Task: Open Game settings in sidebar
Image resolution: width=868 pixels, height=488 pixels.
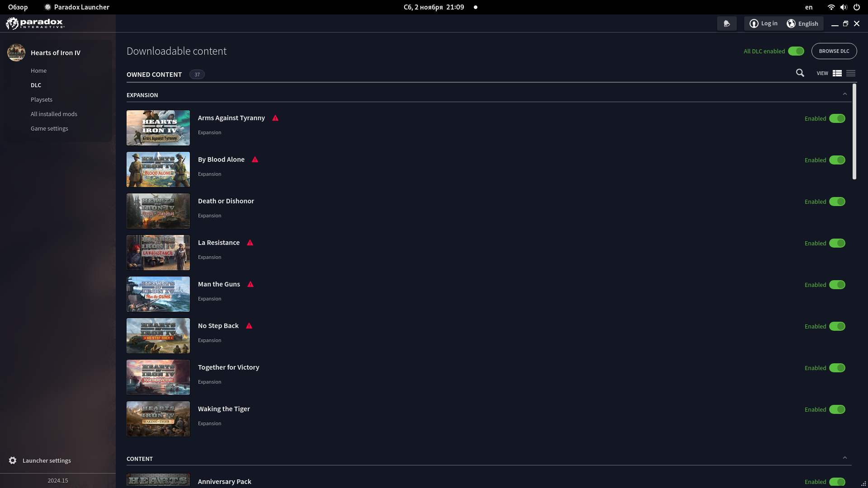Action: click(x=49, y=128)
